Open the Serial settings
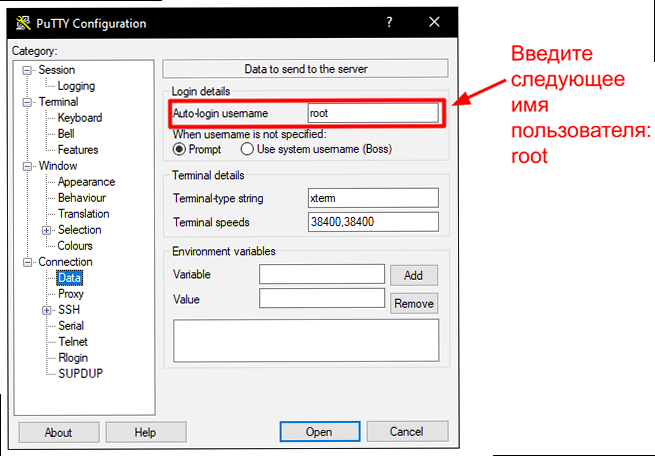This screenshot has width=655, height=456. click(71, 326)
